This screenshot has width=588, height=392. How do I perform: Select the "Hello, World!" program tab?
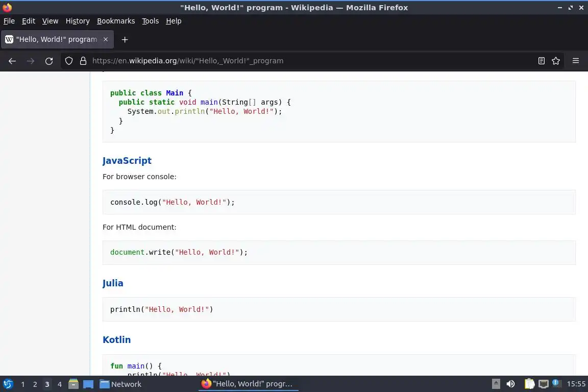pyautogui.click(x=57, y=39)
